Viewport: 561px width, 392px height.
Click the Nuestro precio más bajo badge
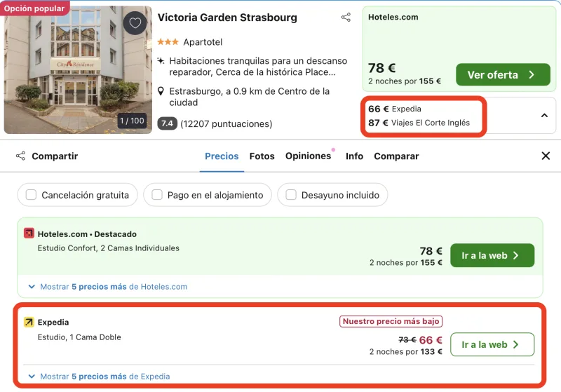coord(391,321)
